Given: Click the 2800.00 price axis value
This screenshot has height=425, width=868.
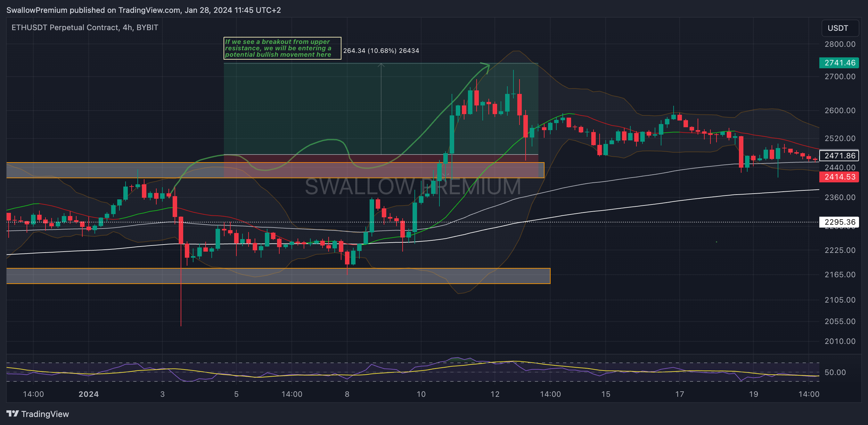Looking at the screenshot, I should pos(840,44).
